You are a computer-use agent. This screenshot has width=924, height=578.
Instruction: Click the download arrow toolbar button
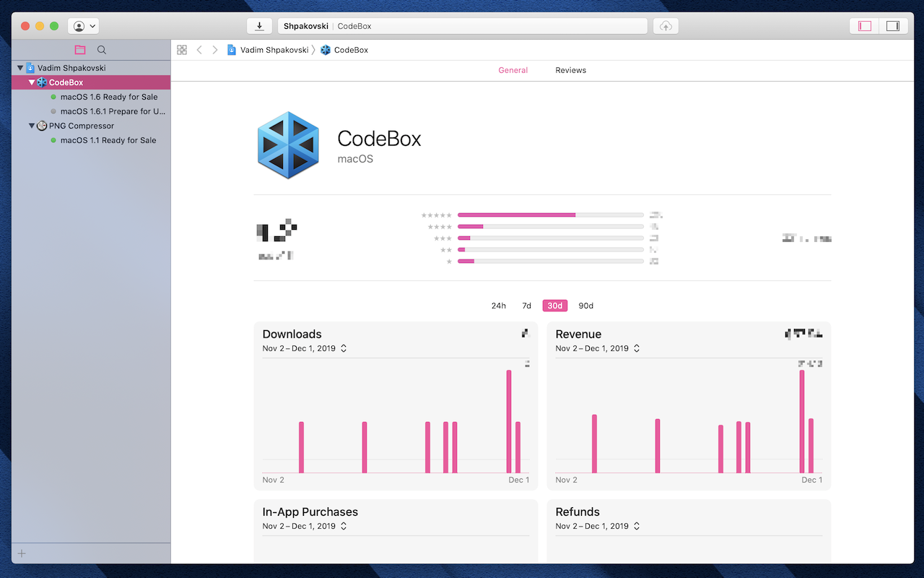(x=259, y=26)
